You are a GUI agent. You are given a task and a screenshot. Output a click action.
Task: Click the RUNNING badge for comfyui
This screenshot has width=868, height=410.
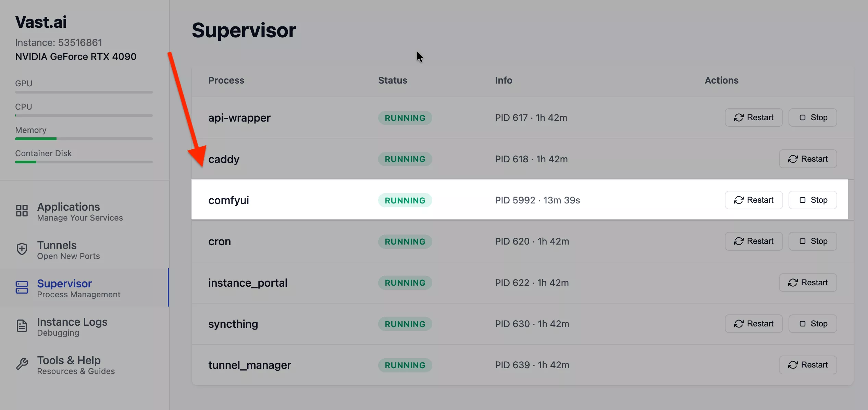pyautogui.click(x=405, y=200)
